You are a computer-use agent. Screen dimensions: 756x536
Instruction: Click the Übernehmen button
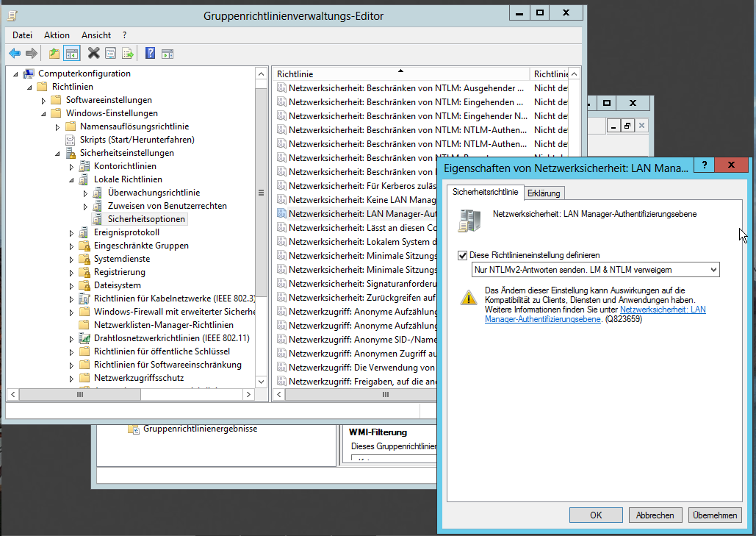(x=713, y=515)
